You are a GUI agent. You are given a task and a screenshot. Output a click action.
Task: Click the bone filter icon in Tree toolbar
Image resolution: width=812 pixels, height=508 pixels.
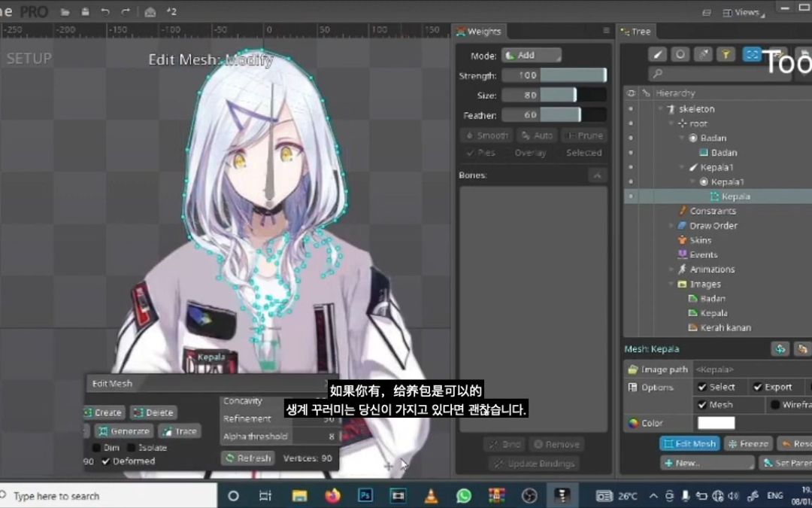658,54
